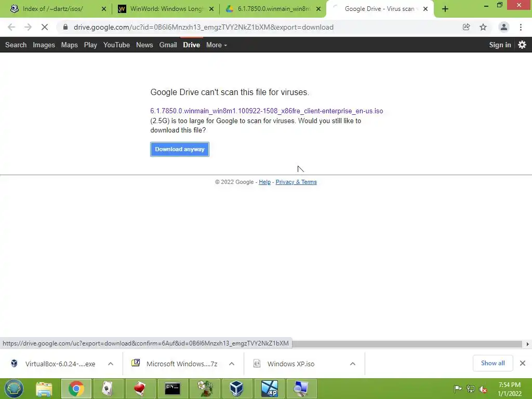Sign in to Google account

point(500,45)
